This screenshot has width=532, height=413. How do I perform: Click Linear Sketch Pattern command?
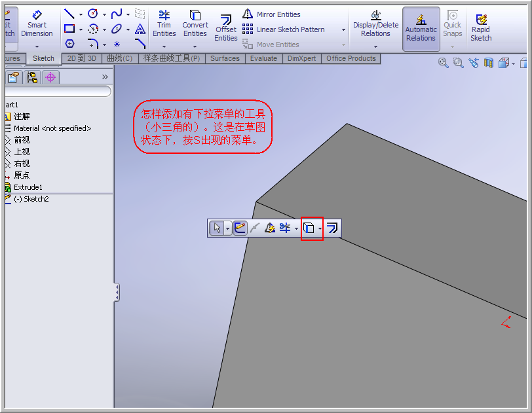coord(284,29)
